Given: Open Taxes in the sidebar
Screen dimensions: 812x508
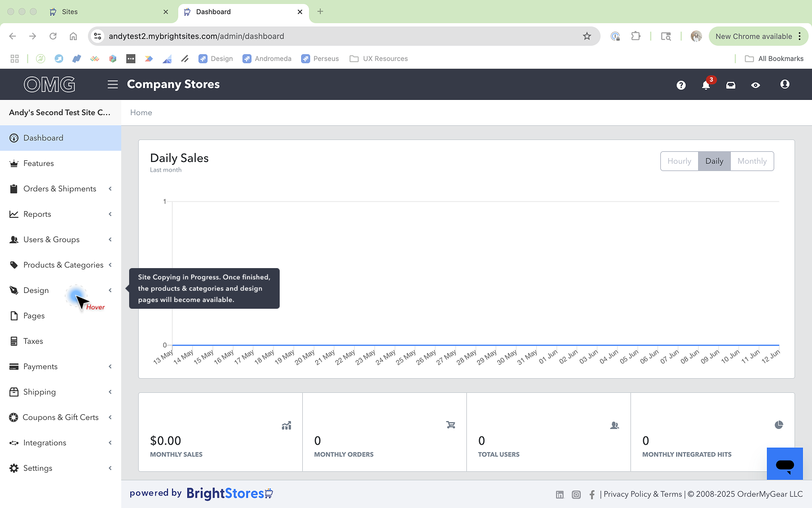Looking at the screenshot, I should coord(60,341).
